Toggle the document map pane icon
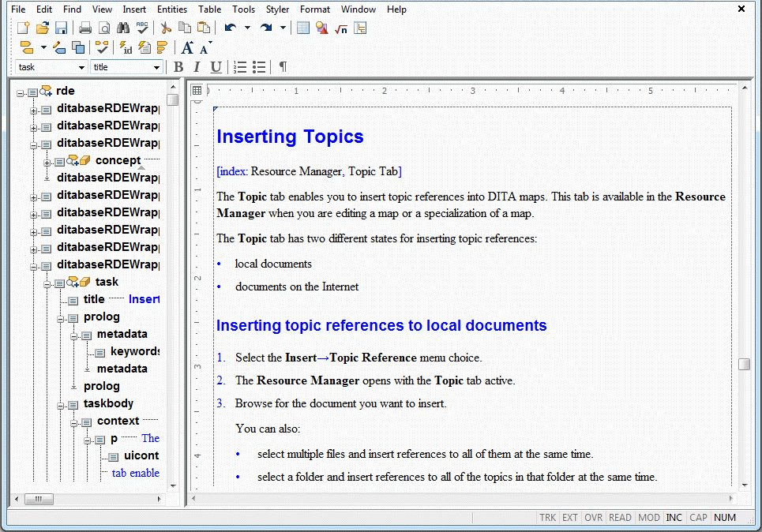 [x=360, y=28]
